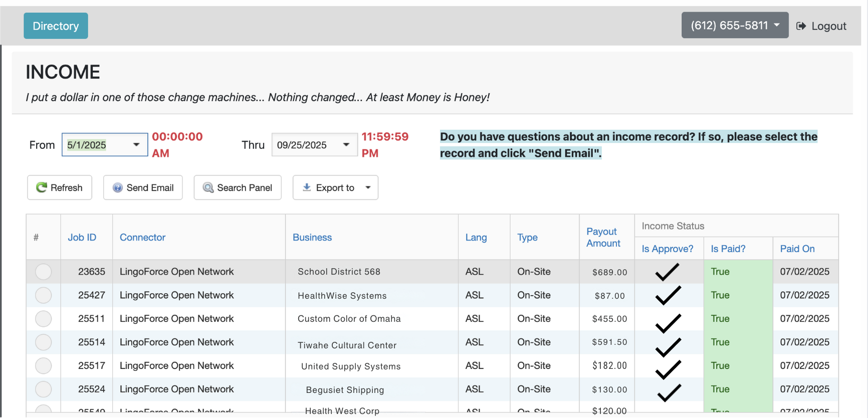Select the row selector for job 25427
Image resolution: width=868 pixels, height=418 pixels.
click(x=44, y=295)
